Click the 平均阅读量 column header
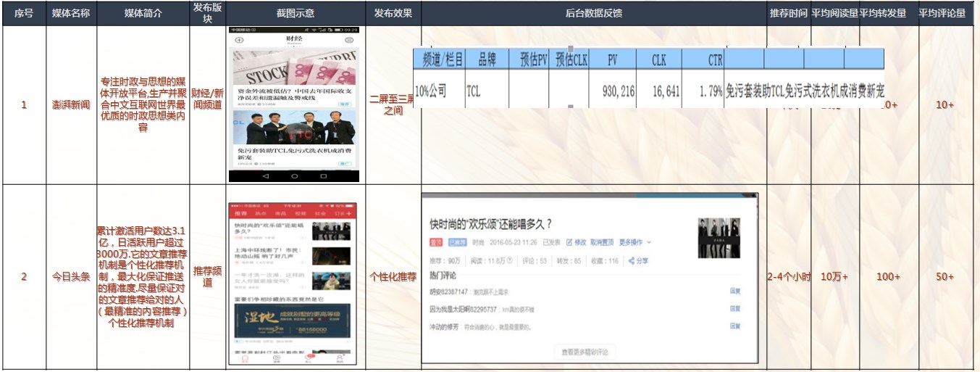 click(x=834, y=14)
